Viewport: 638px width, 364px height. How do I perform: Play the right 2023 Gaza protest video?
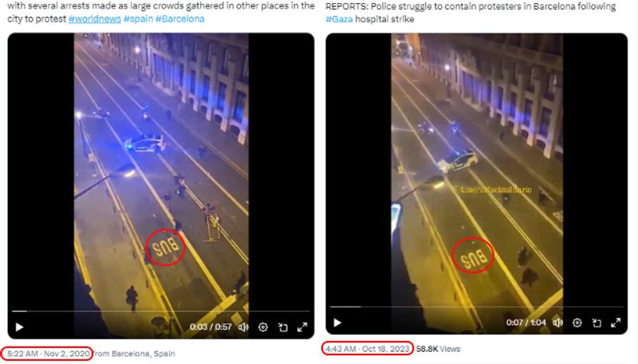pyautogui.click(x=337, y=323)
